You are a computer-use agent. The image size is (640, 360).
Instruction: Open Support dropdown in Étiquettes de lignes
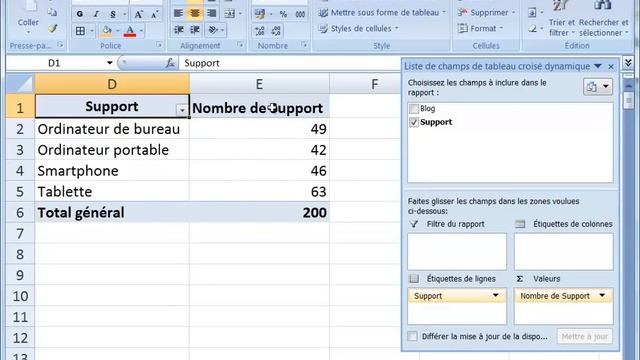(x=496, y=296)
